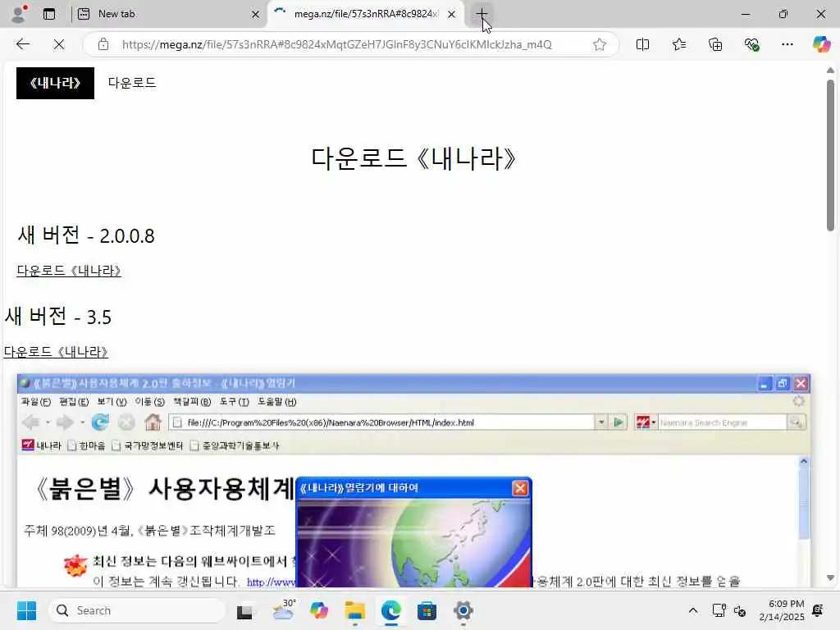The height and width of the screenshot is (630, 840).
Task: Click the taskbar Search box
Action: pos(137,610)
